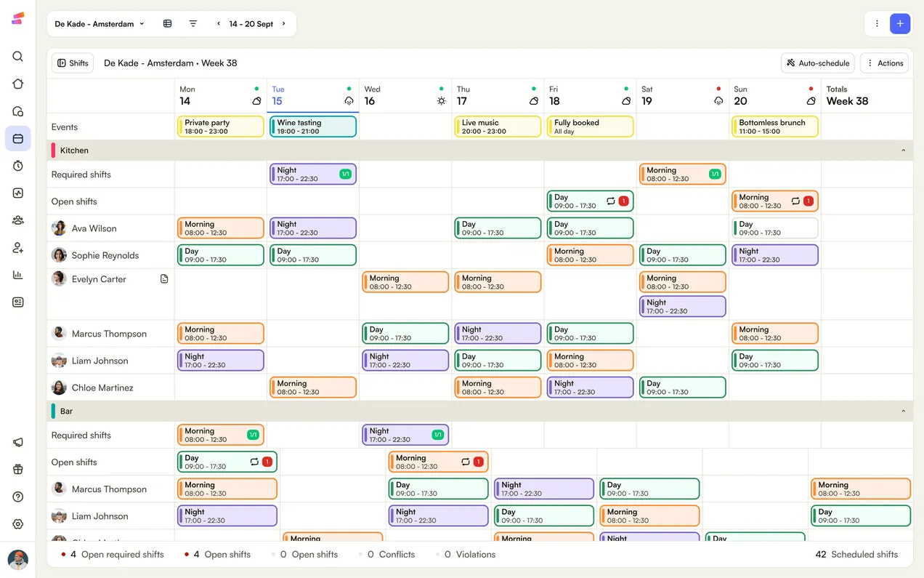Open settings gear in the sidebar
The width and height of the screenshot is (924, 578).
tap(18, 524)
